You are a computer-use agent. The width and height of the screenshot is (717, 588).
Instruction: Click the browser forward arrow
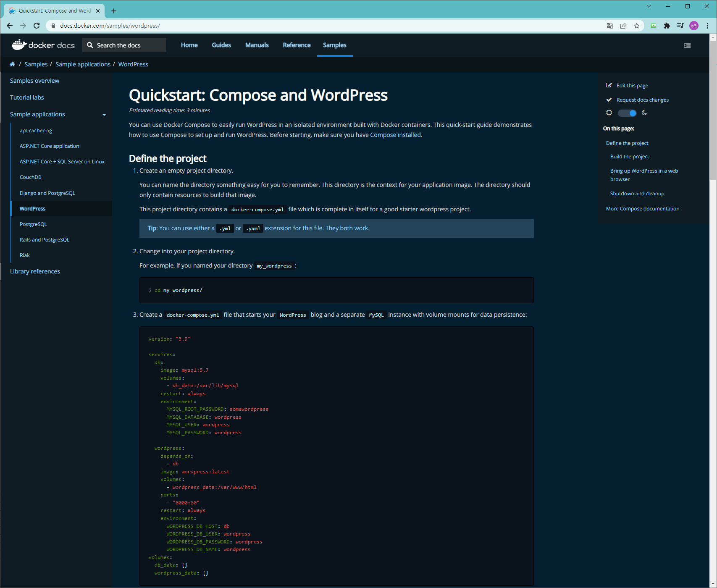[23, 26]
